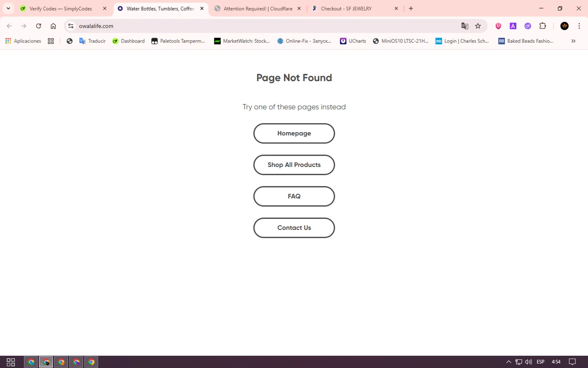Open a new browser tab
Screen dimensions: 588x368
click(411, 9)
